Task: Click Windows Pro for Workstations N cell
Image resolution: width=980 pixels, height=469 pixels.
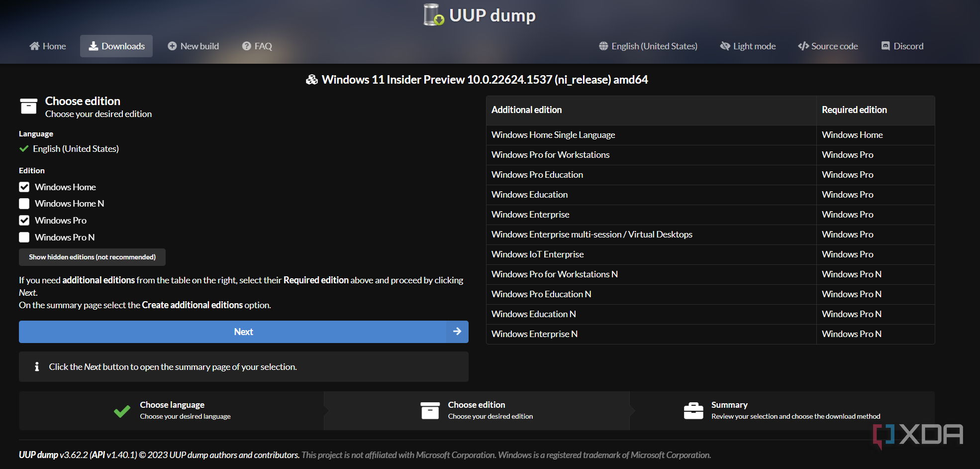Action: point(651,274)
